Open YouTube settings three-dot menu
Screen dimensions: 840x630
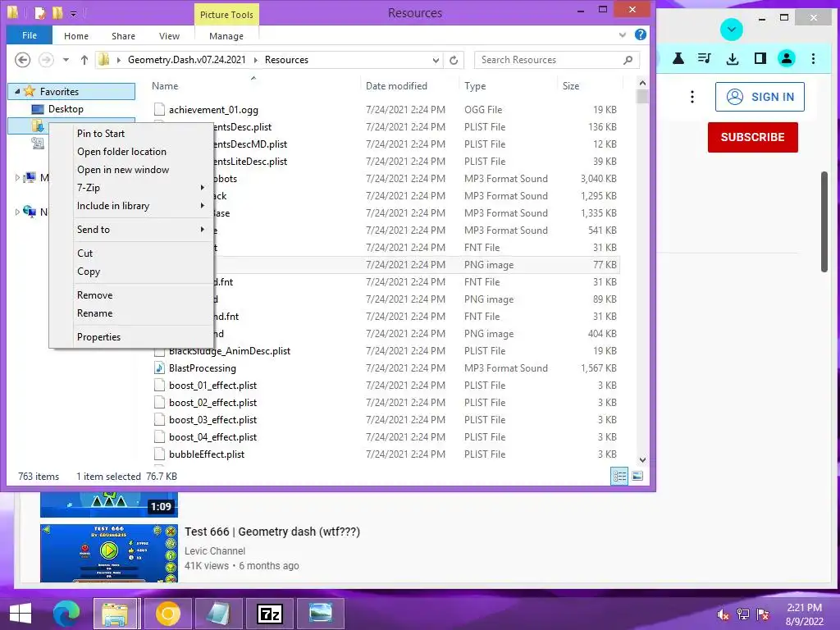(x=692, y=97)
